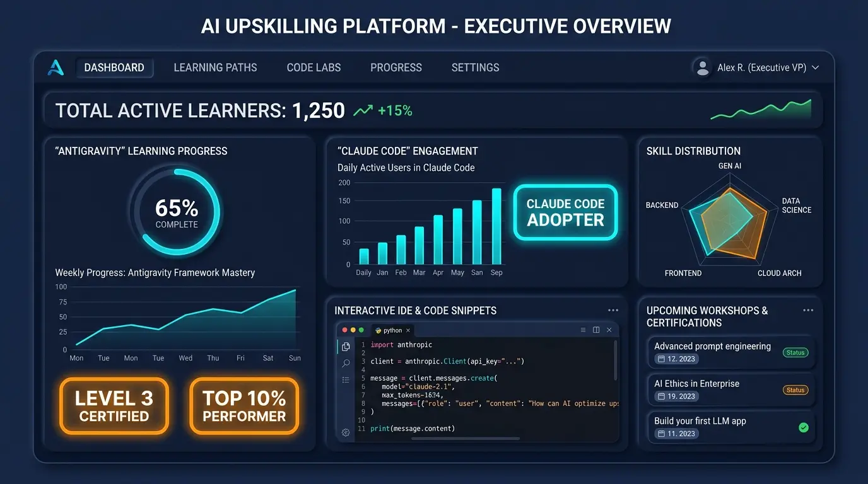Click the Level 3 Certified badge

point(114,406)
